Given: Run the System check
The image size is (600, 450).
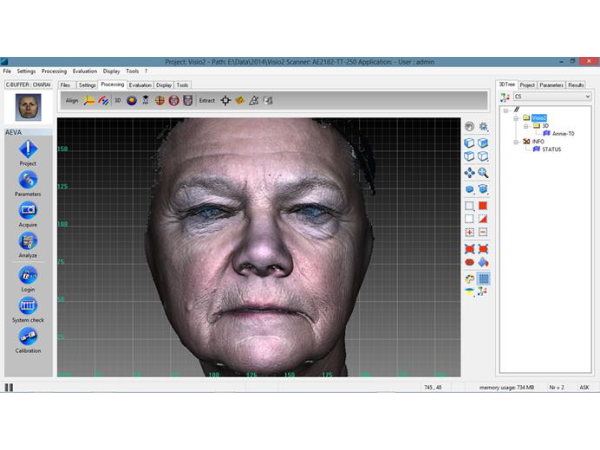Looking at the screenshot, I should pos(28,310).
